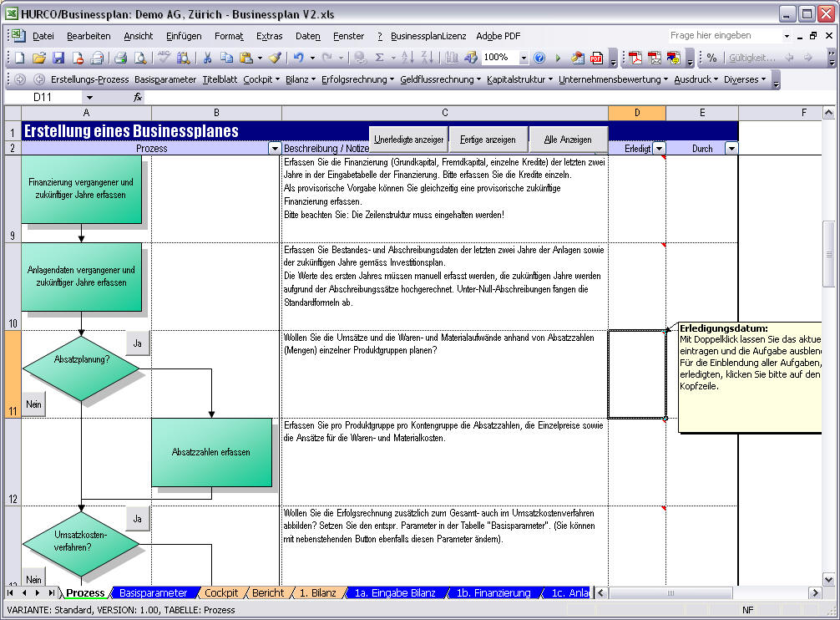Click the vertical scrollbar down arrow
The image size is (840, 620).
pos(829,579)
